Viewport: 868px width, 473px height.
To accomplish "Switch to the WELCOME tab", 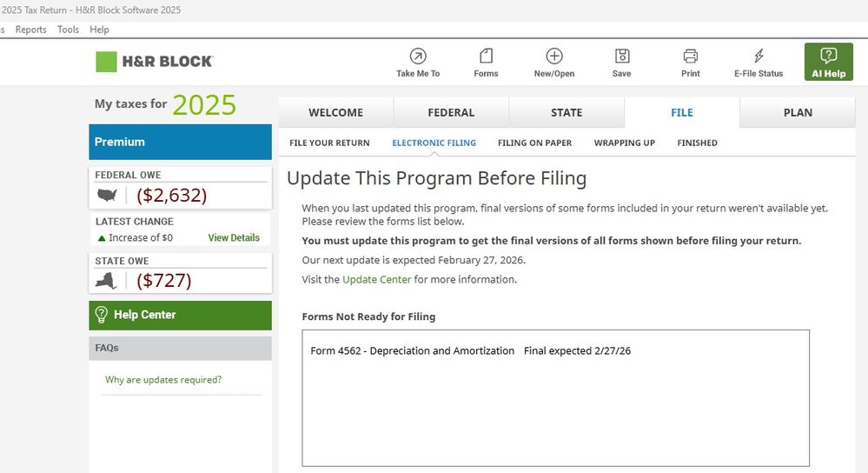I will coord(335,112).
